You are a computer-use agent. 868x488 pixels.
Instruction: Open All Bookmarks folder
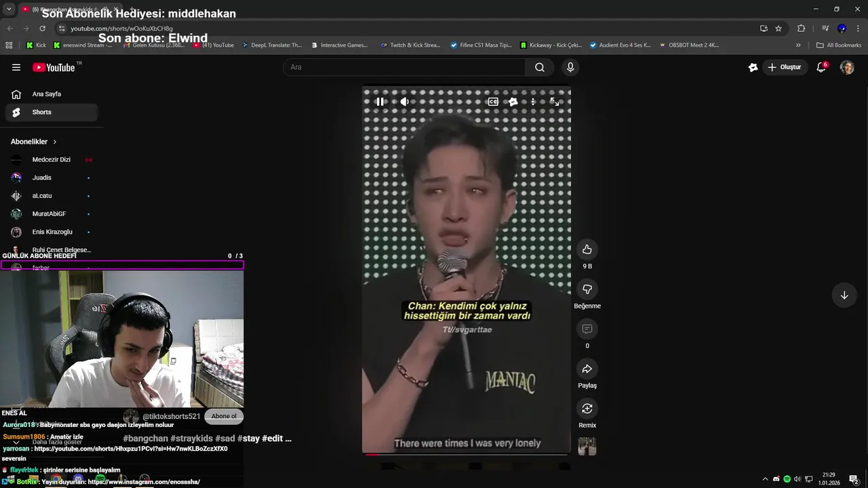pyautogui.click(x=839, y=45)
